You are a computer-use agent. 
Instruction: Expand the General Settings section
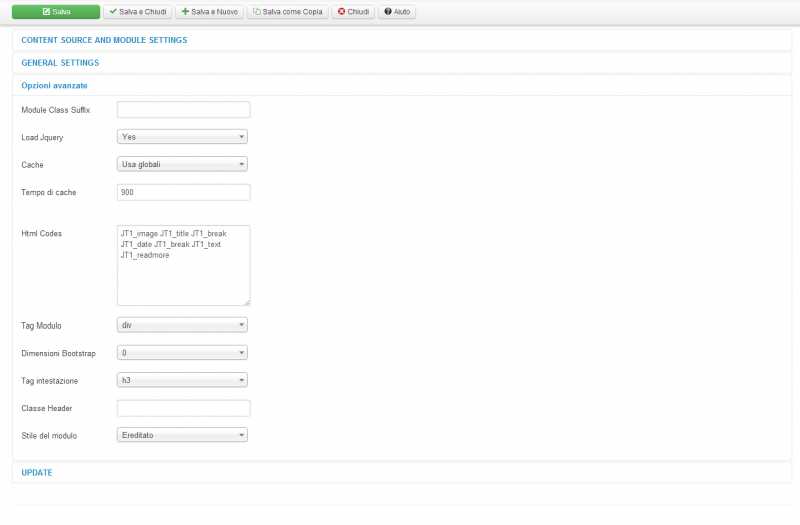point(60,63)
